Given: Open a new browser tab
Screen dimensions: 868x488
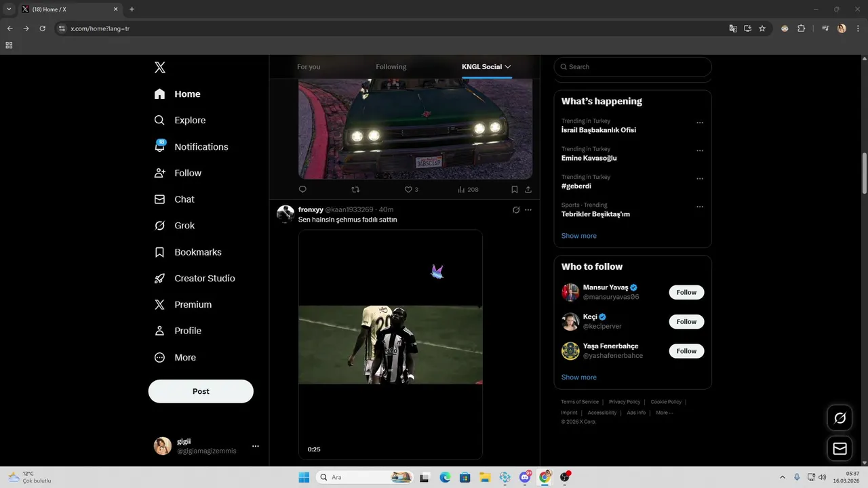Looking at the screenshot, I should click(x=132, y=9).
